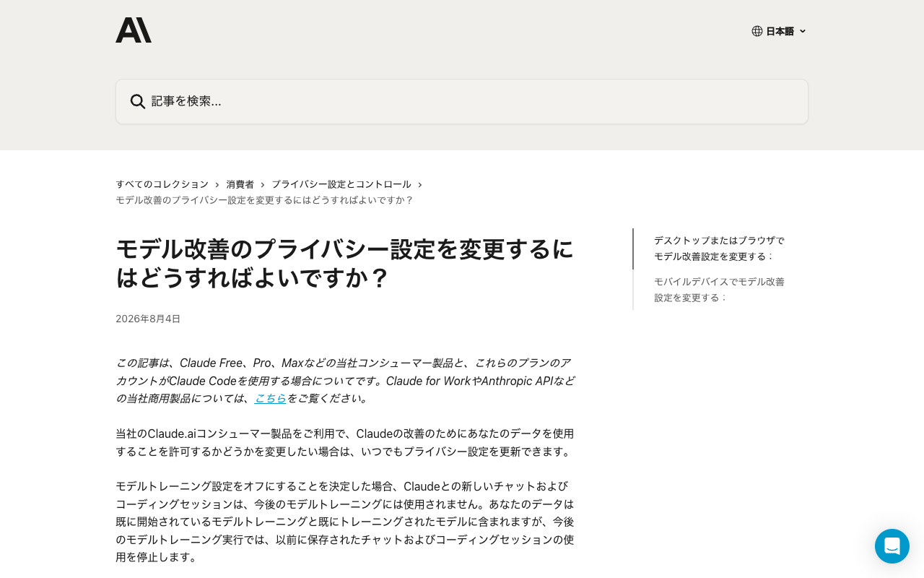Image resolution: width=924 pixels, height=578 pixels.
Task: Jump to モバイルデバイス section
Action: (719, 290)
